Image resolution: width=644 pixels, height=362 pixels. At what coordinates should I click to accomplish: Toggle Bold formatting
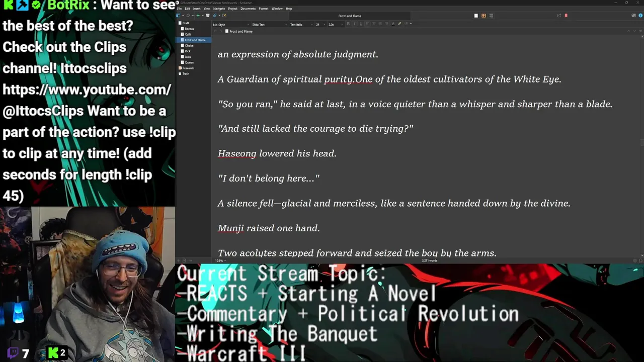tap(348, 24)
